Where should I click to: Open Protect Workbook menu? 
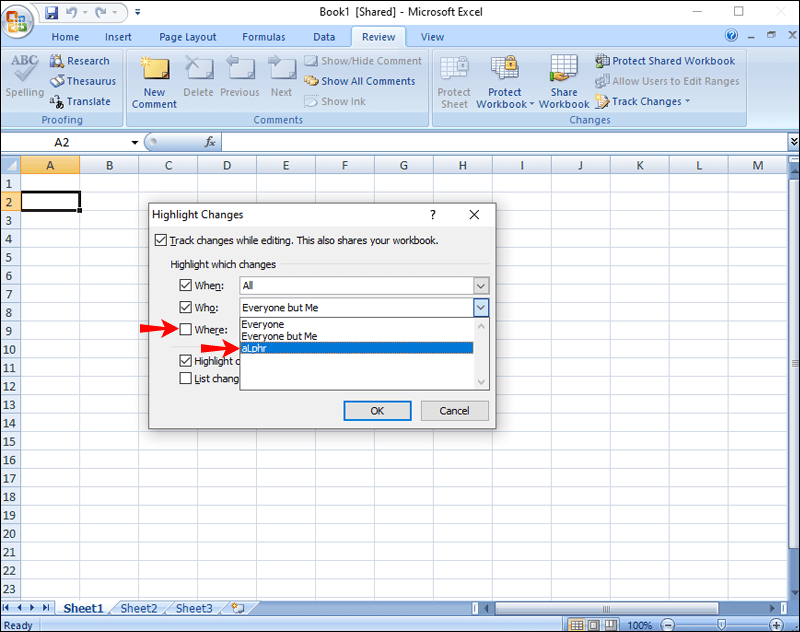click(505, 82)
